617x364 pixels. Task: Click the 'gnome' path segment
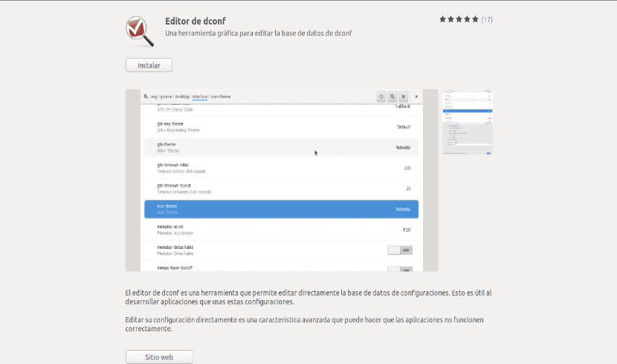[x=166, y=97]
